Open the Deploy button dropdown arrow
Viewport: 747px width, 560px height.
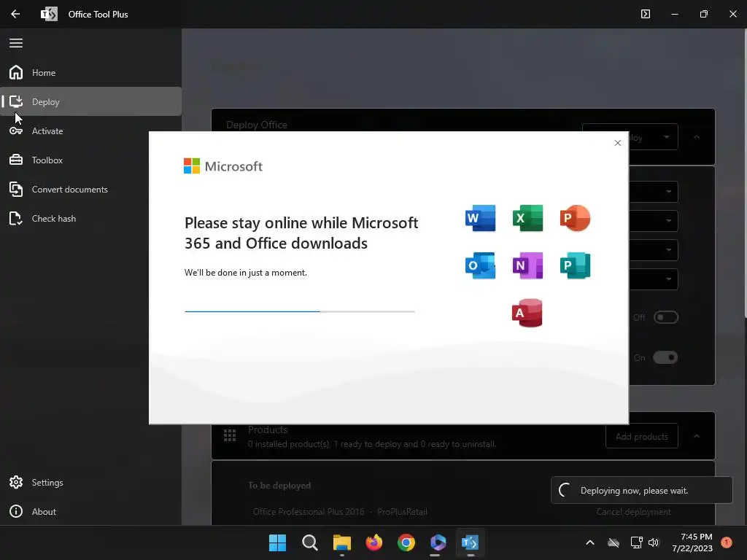point(667,137)
